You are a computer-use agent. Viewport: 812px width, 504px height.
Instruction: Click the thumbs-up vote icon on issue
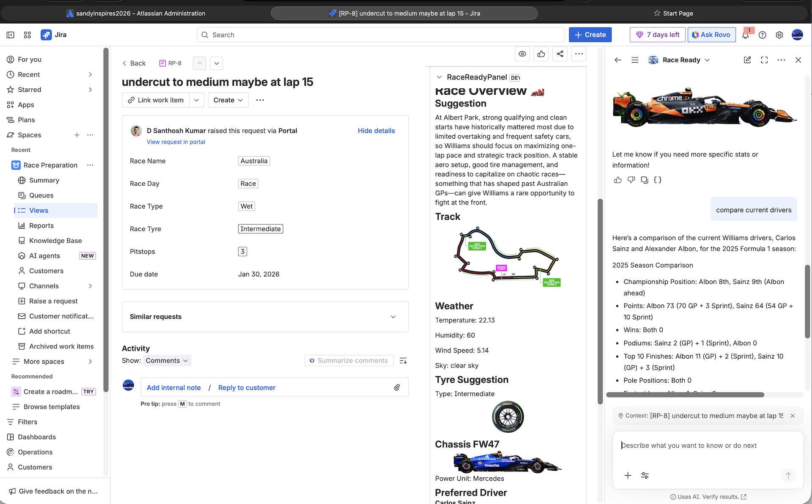541,54
